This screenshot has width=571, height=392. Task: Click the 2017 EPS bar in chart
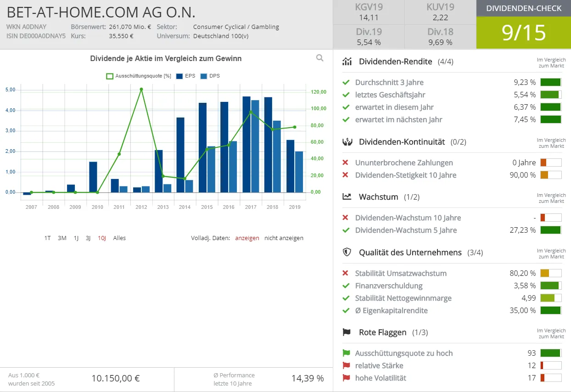click(246, 144)
